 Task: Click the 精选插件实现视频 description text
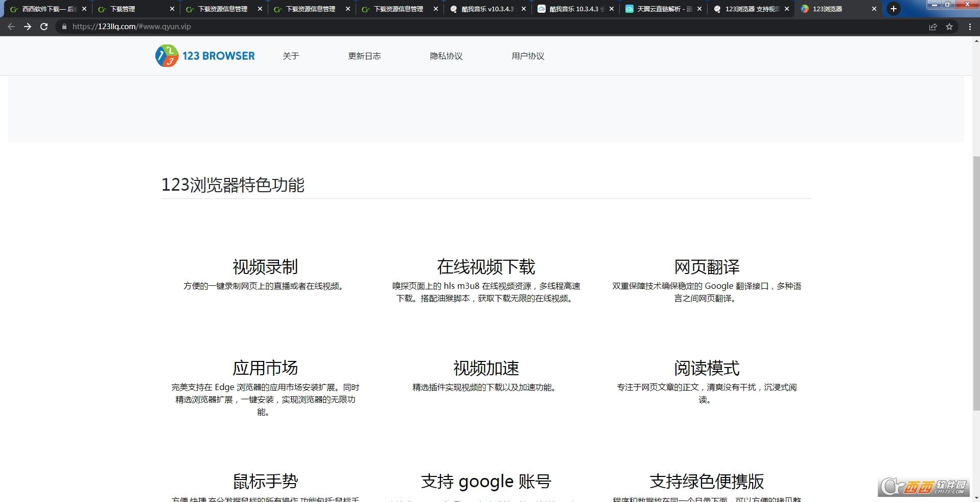coord(486,387)
